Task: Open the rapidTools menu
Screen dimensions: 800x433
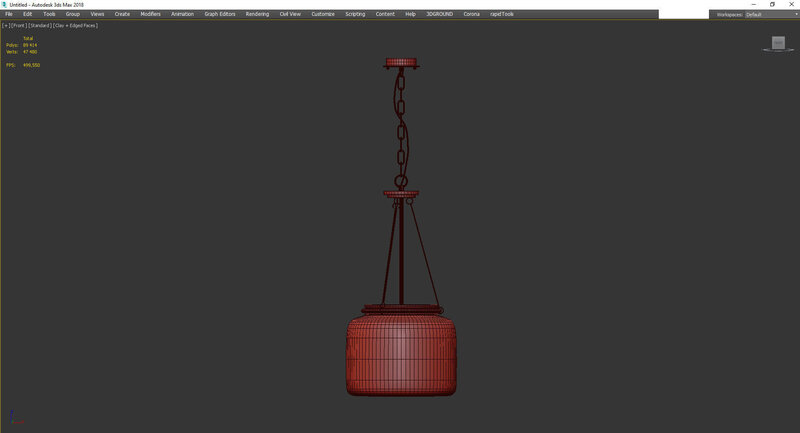Action: pos(502,15)
